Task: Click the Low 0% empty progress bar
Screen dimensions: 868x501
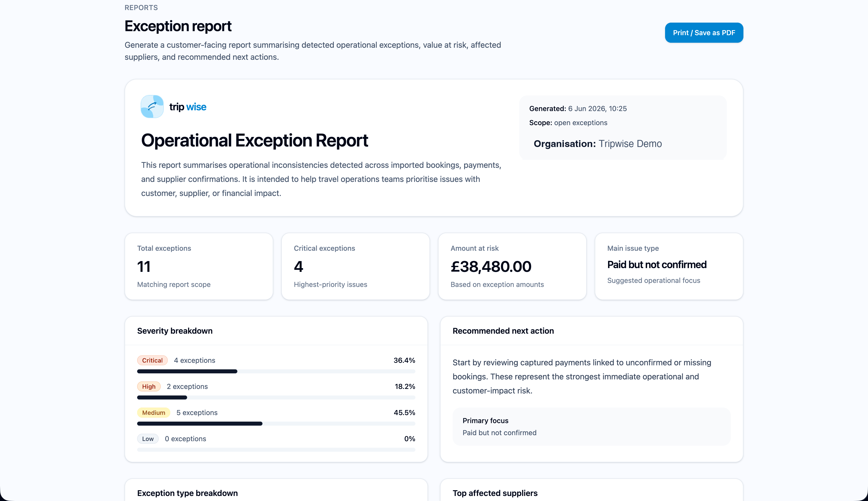Action: pos(276,450)
